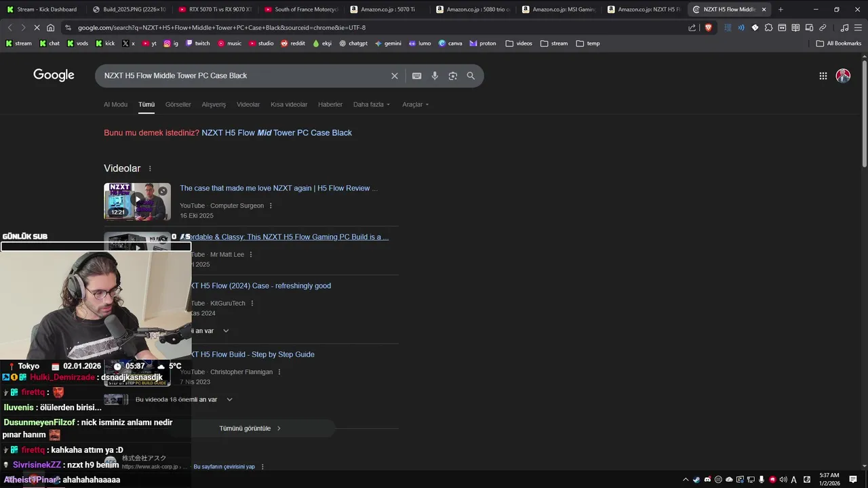Navigate to the home page

click(x=51, y=28)
